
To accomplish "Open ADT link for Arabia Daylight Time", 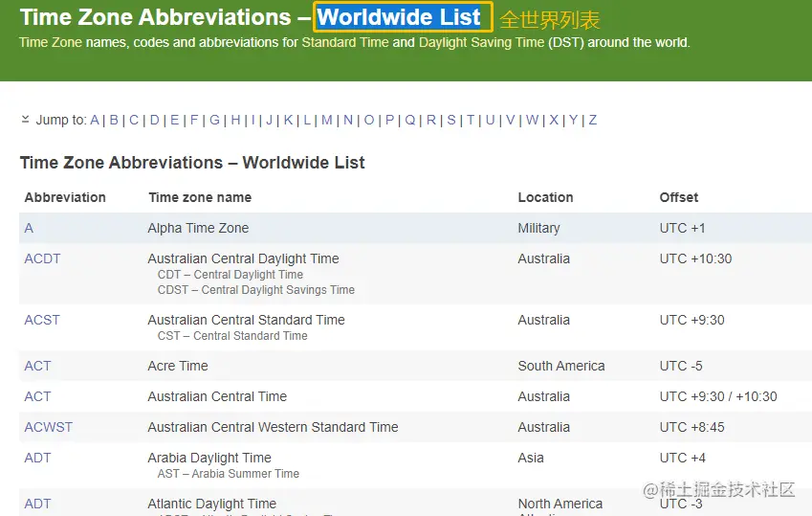I will pos(38,458).
